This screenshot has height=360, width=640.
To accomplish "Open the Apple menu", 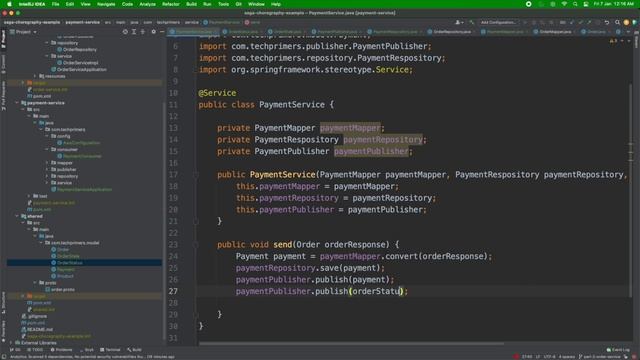I will pyautogui.click(x=9, y=4).
